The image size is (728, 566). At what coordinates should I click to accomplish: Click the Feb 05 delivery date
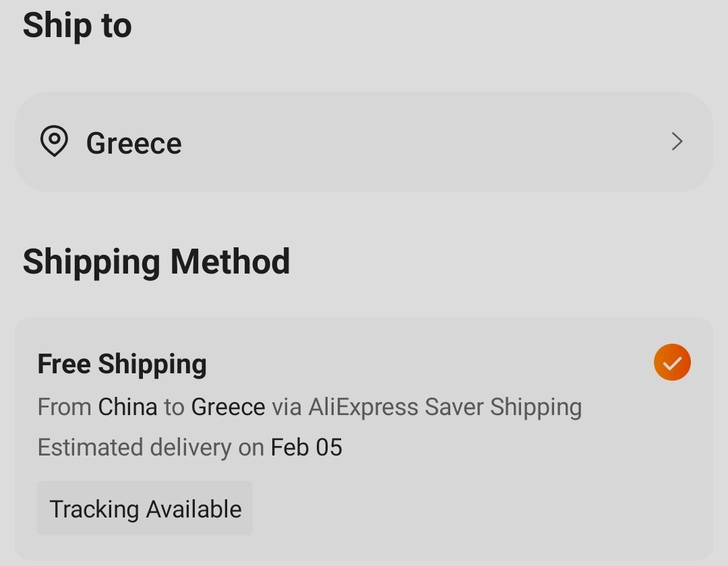pyautogui.click(x=307, y=447)
